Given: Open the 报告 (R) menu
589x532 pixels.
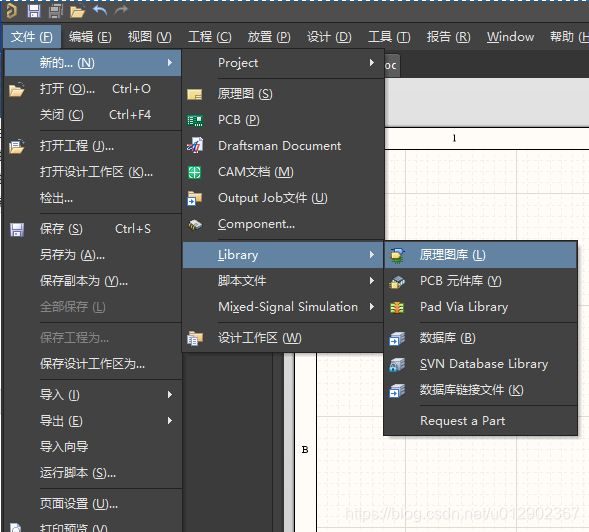Looking at the screenshot, I should point(449,37).
